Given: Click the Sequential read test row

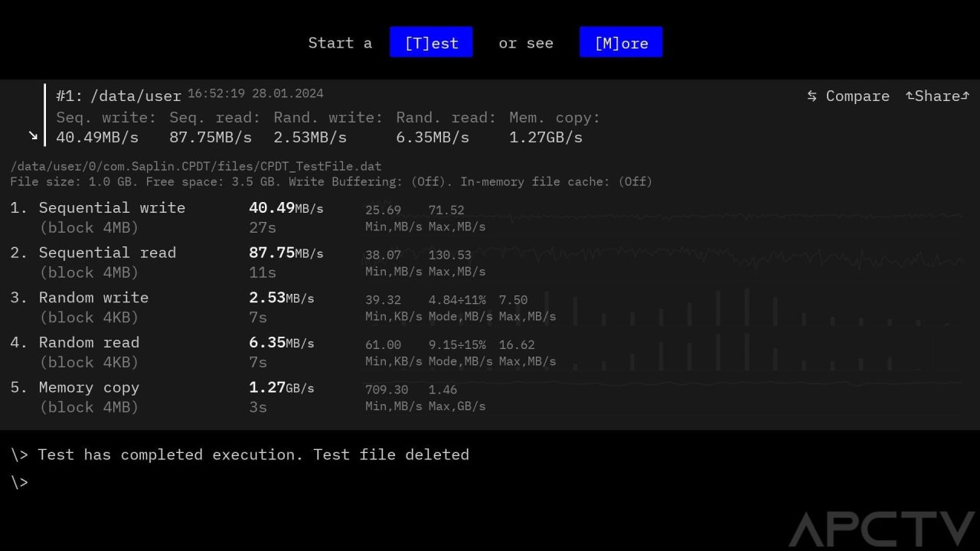Looking at the screenshot, I should (x=107, y=253).
